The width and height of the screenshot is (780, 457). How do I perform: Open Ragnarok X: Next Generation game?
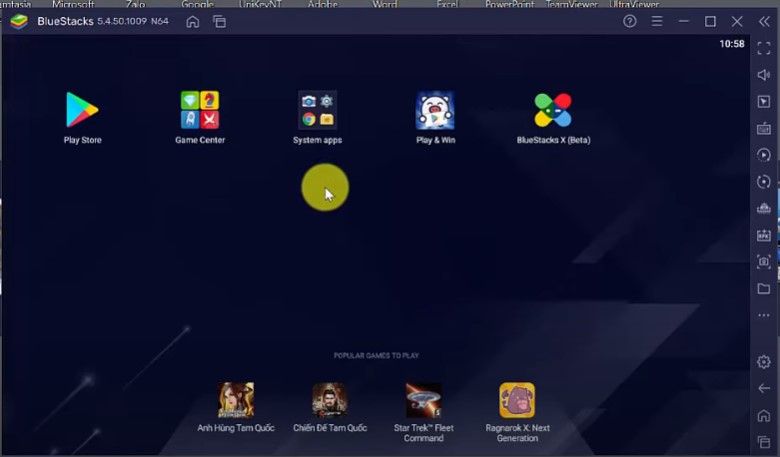coord(517,400)
